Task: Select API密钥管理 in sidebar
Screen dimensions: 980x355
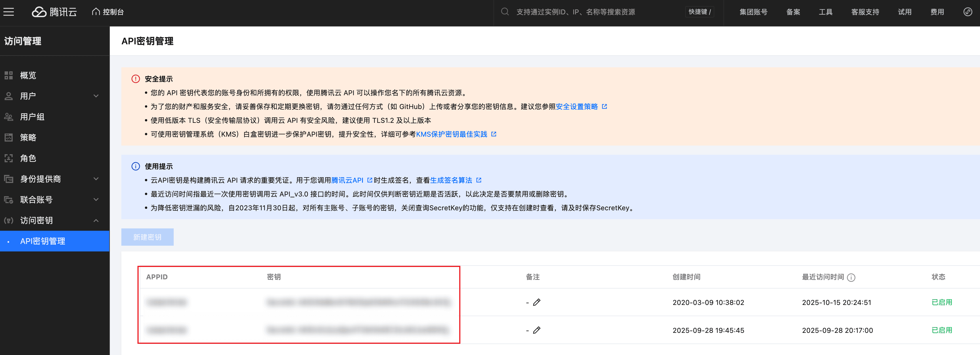Action: [43, 241]
